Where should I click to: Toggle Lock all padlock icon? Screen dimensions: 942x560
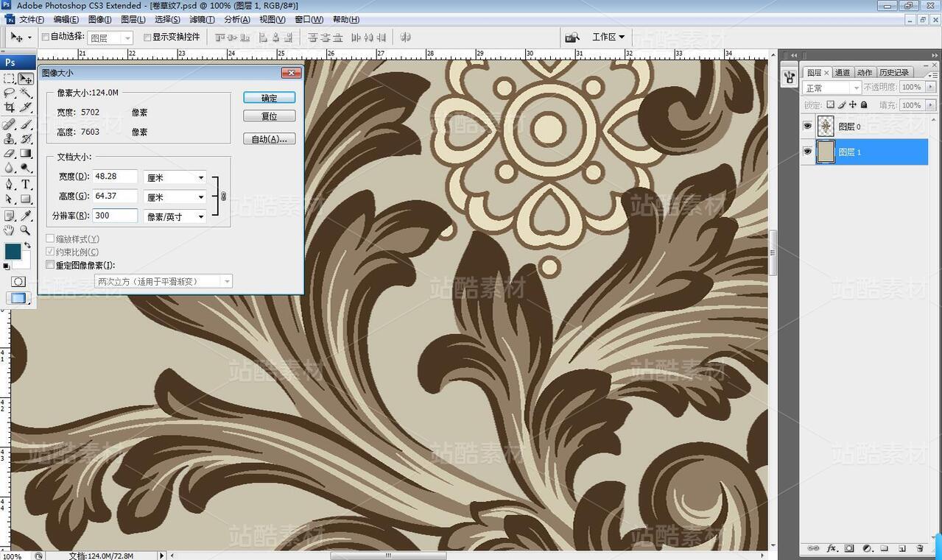click(864, 104)
